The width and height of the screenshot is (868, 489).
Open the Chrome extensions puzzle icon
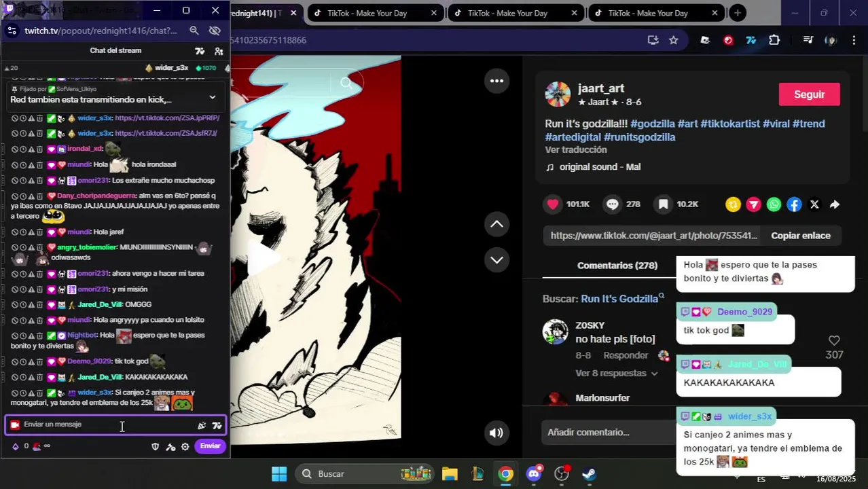click(774, 40)
